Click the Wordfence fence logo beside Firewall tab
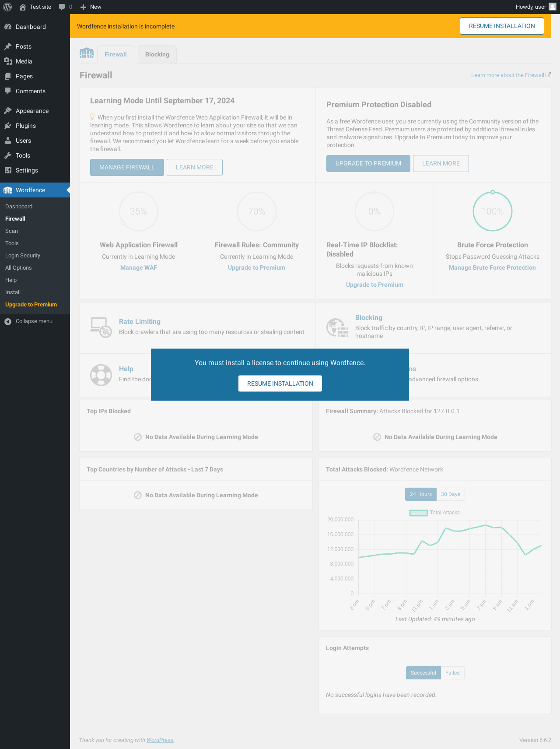Viewport: 560px width, 749px height. [87, 53]
